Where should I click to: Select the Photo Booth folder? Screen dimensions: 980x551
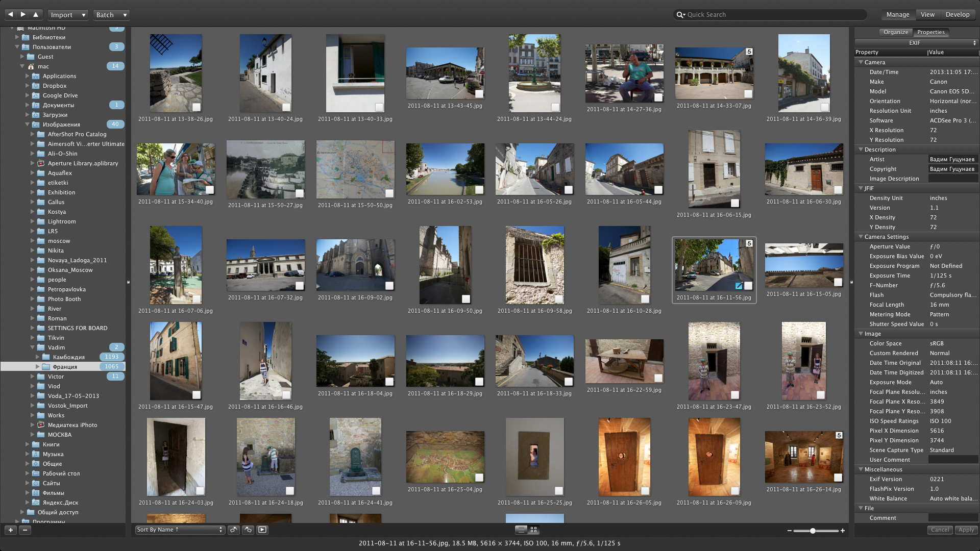coord(64,299)
